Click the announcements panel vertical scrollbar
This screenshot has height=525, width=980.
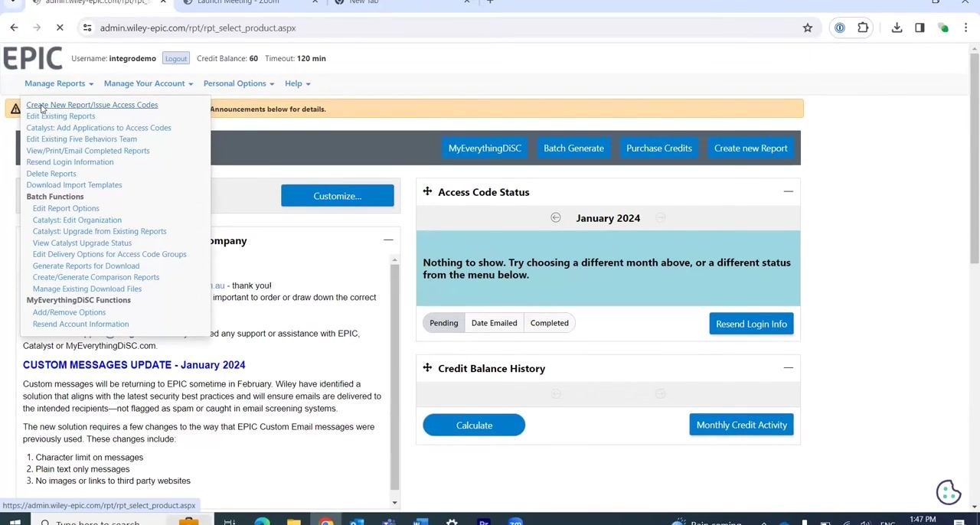[x=395, y=379]
